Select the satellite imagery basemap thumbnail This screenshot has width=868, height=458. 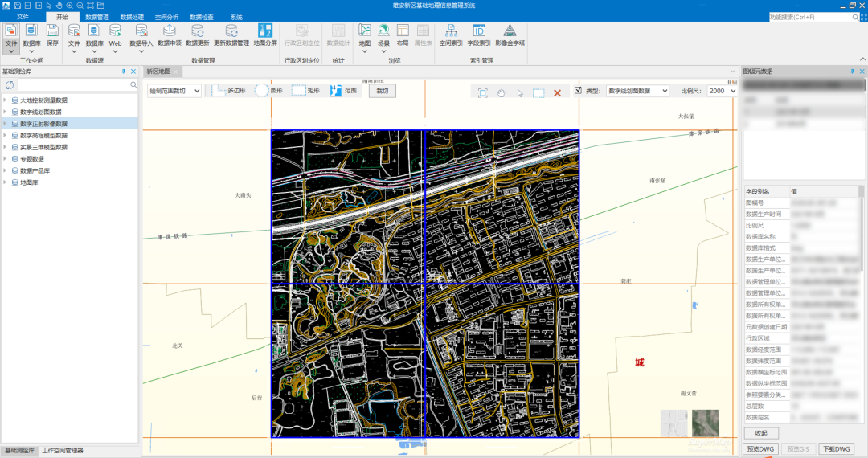(704, 423)
